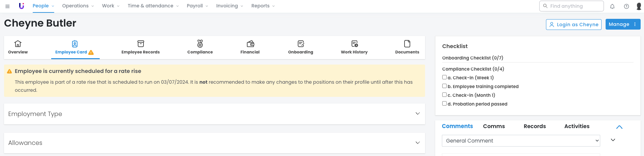This screenshot has width=644, height=156.
Task: Tick the Check-in (Week 1) checkbox
Action: 444,77
